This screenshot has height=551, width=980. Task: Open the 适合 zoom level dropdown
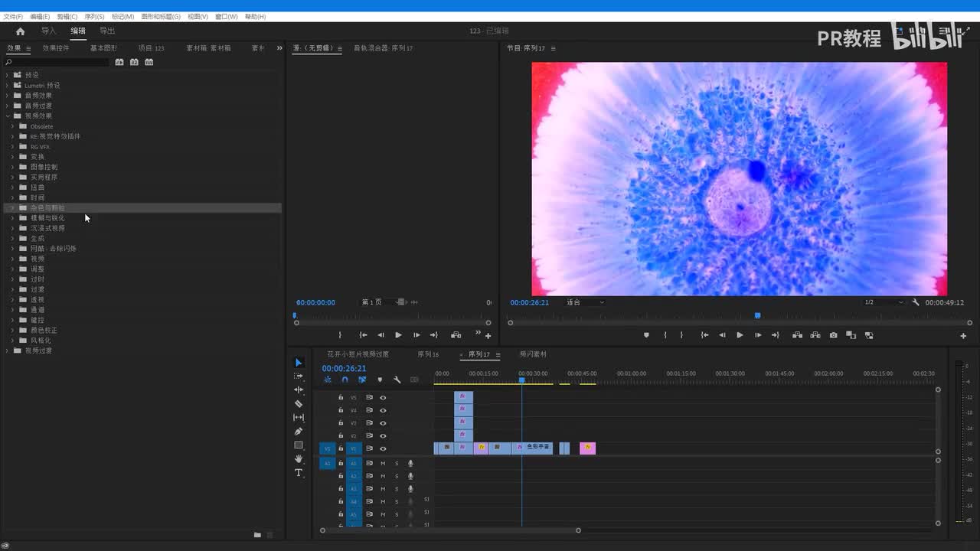[x=585, y=302]
